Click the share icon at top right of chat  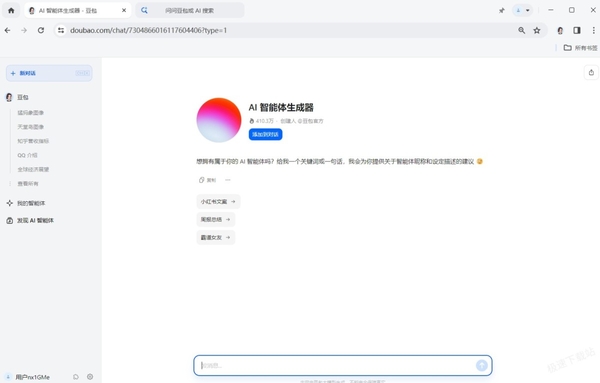tap(591, 72)
